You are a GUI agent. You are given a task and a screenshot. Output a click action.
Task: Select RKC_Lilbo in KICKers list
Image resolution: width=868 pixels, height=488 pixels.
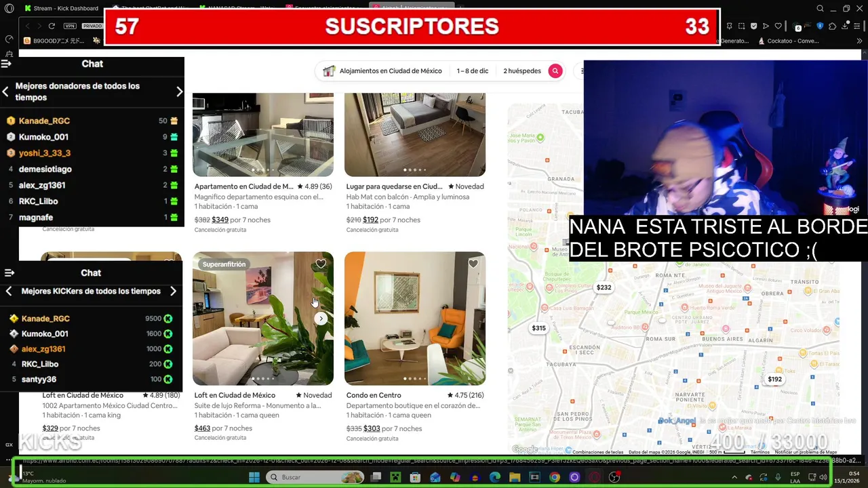coord(40,364)
